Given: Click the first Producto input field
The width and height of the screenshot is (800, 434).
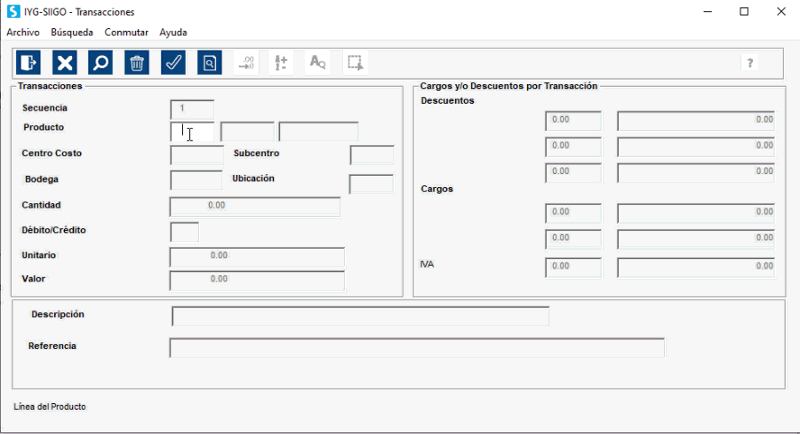Looking at the screenshot, I should tap(192, 132).
